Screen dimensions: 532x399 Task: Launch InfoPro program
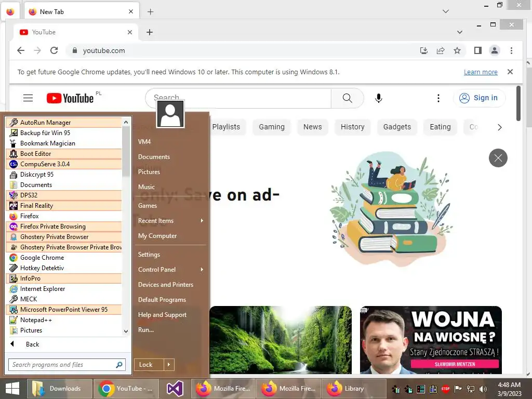point(64,278)
